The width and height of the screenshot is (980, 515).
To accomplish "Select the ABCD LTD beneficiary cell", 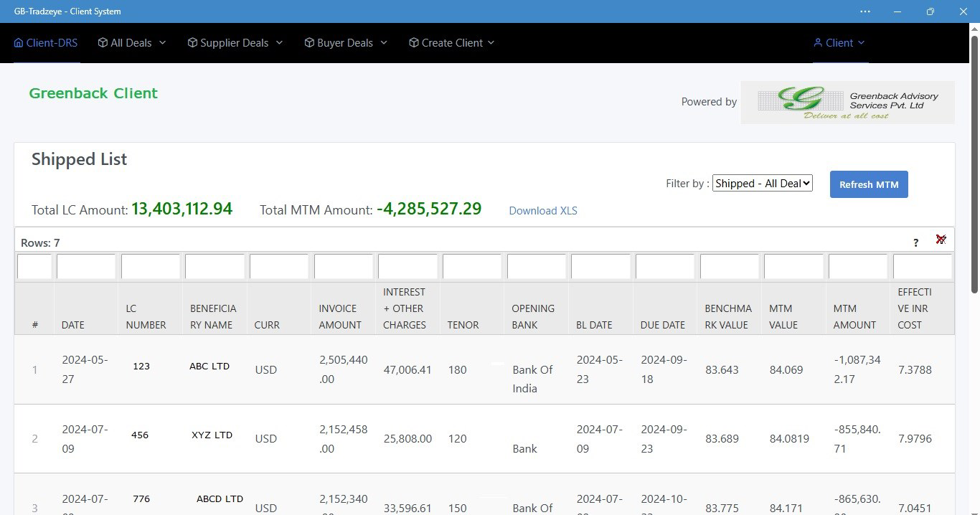I will (x=220, y=499).
